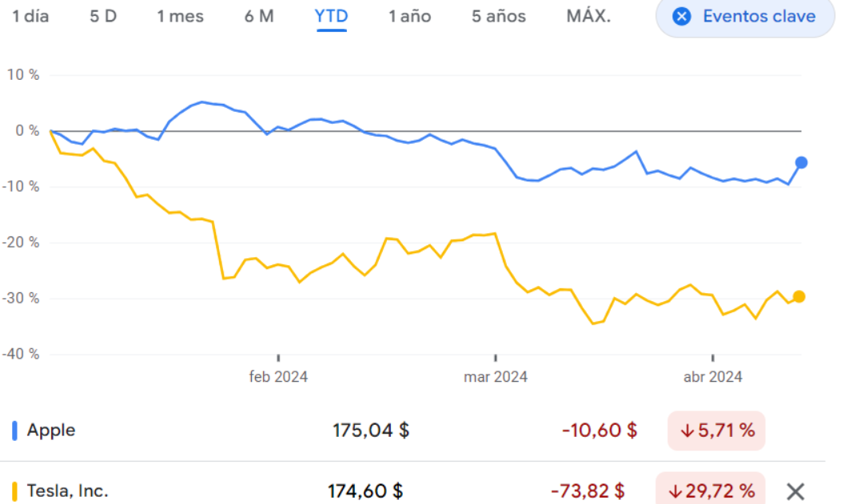Click Apple's blue color indicator bar
The width and height of the screenshot is (849, 504).
click(15, 431)
